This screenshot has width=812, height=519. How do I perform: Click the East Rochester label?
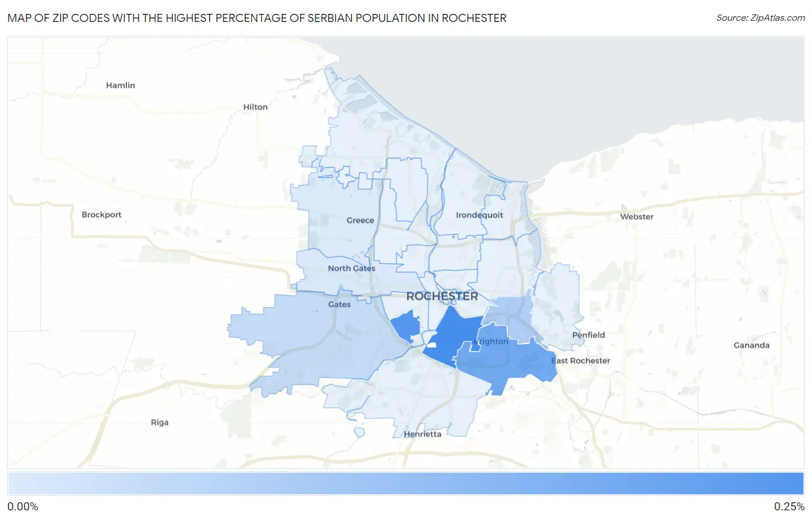tap(580, 361)
